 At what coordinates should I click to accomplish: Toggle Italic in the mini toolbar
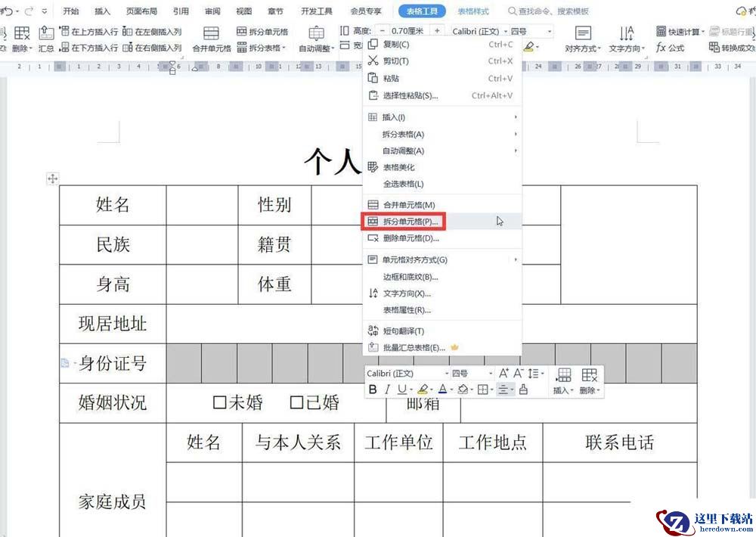[386, 390]
